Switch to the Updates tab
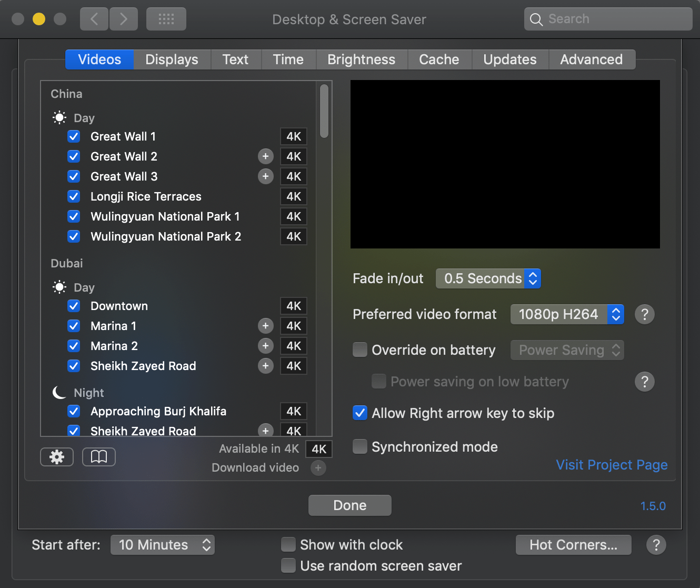 tap(510, 59)
